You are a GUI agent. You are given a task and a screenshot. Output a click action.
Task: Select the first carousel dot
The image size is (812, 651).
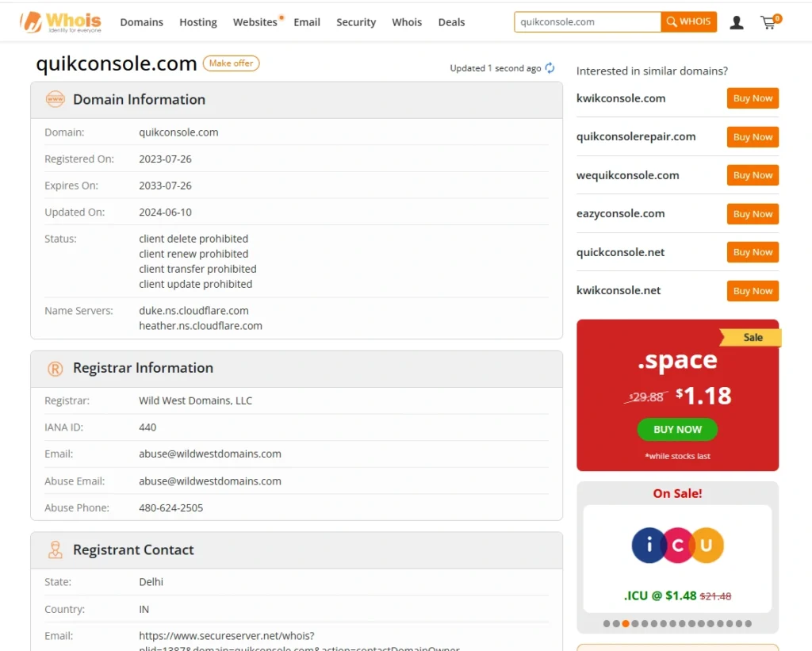607,623
